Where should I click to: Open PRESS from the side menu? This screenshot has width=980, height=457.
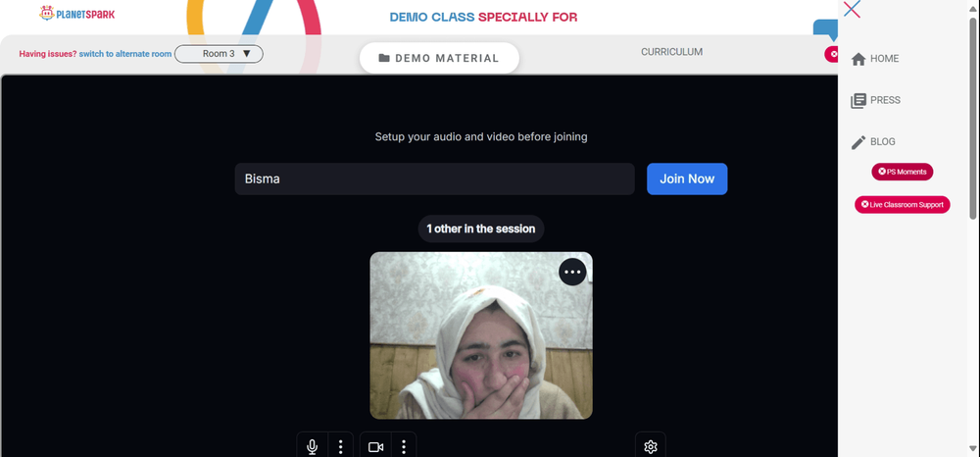click(x=875, y=100)
